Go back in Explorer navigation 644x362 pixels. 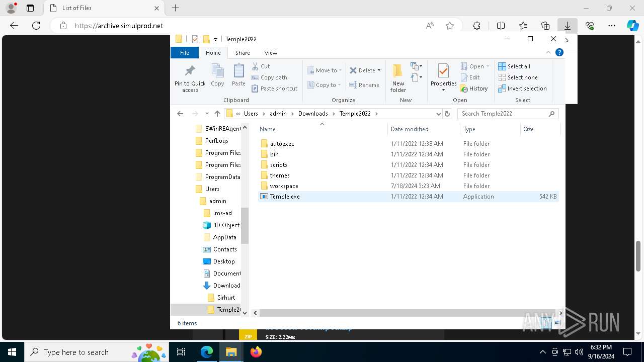tap(180, 114)
